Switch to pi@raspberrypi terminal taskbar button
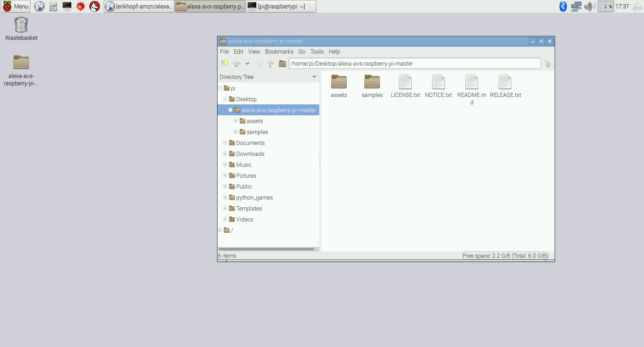This screenshot has height=347, width=644. click(x=281, y=6)
